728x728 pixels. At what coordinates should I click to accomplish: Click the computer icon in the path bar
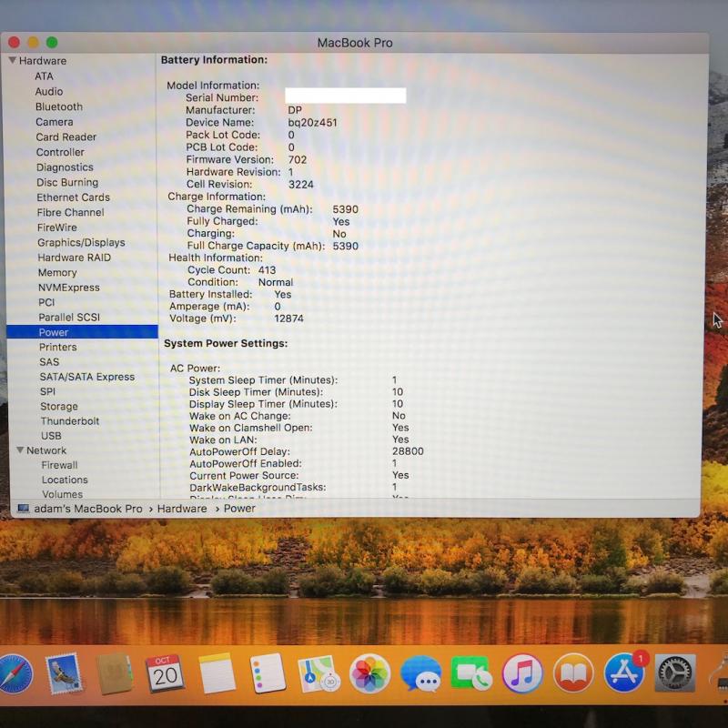click(x=24, y=509)
